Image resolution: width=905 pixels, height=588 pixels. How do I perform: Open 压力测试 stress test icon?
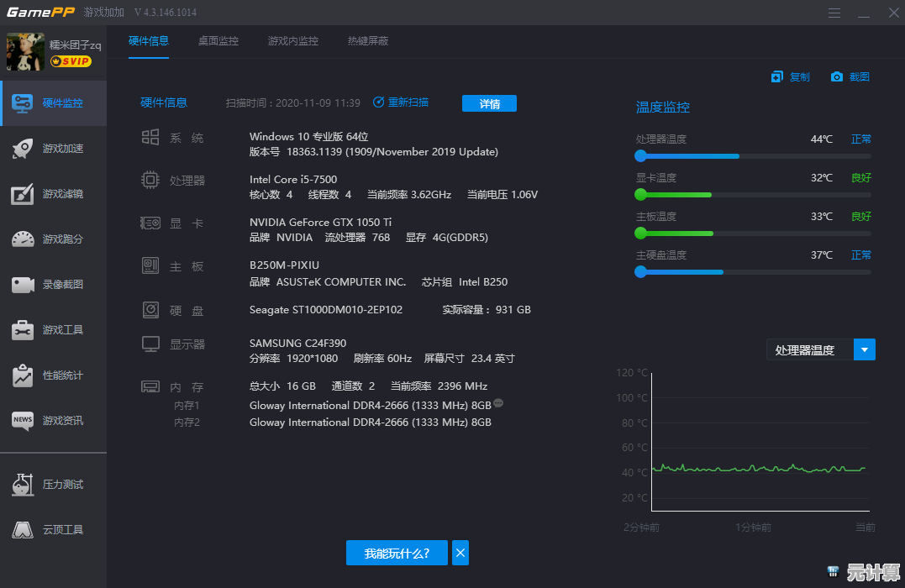click(23, 485)
